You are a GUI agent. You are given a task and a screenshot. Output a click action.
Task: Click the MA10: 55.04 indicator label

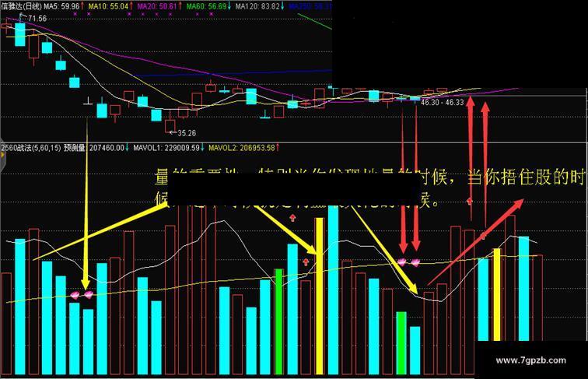[108, 6]
